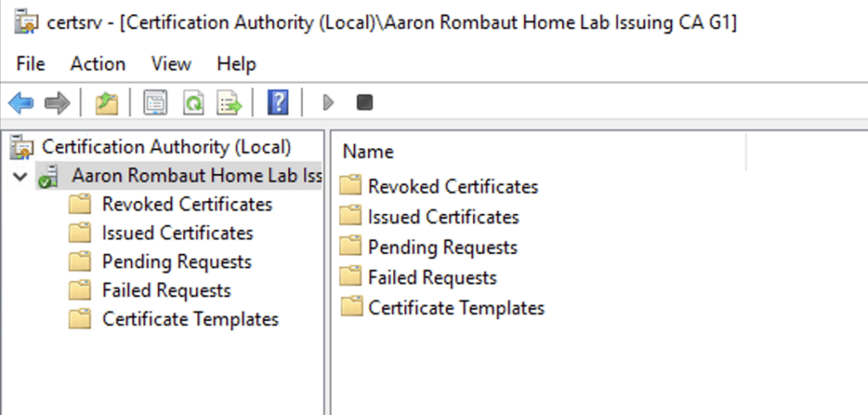Open the File menu
Screen dimensions: 868x415
pyautogui.click(x=31, y=64)
